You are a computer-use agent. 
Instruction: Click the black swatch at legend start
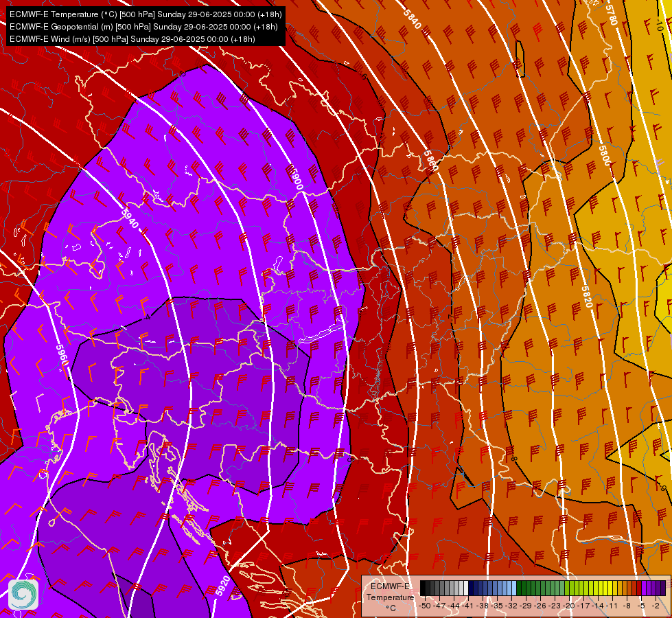tap(423, 588)
